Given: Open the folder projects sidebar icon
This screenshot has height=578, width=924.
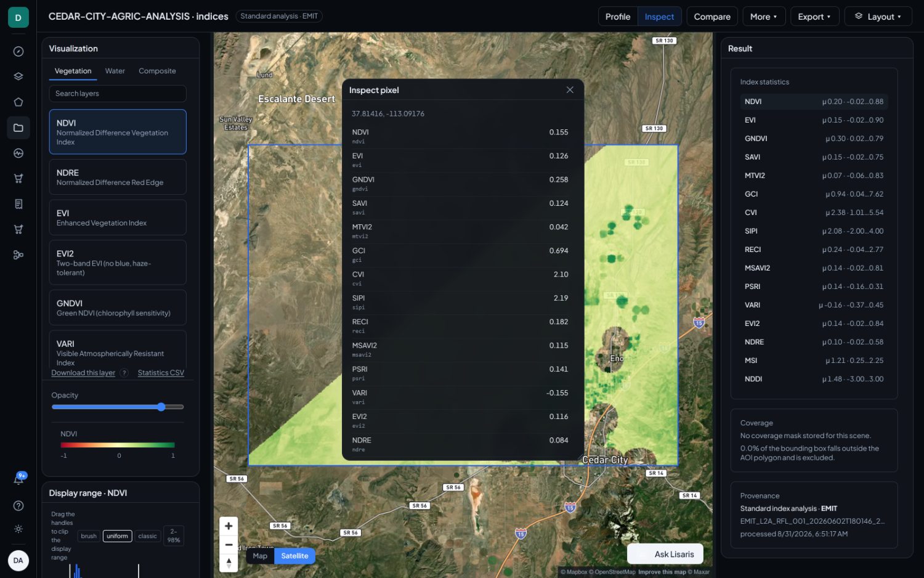Looking at the screenshot, I should point(18,128).
